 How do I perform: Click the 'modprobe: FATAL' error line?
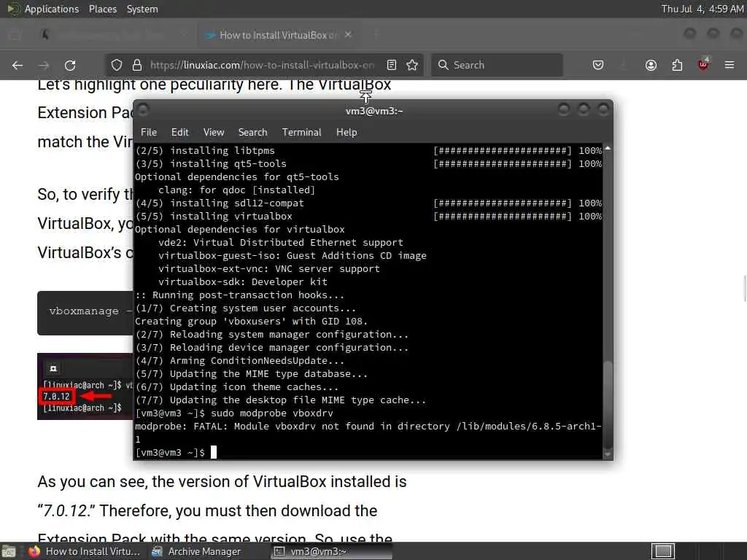(368, 432)
